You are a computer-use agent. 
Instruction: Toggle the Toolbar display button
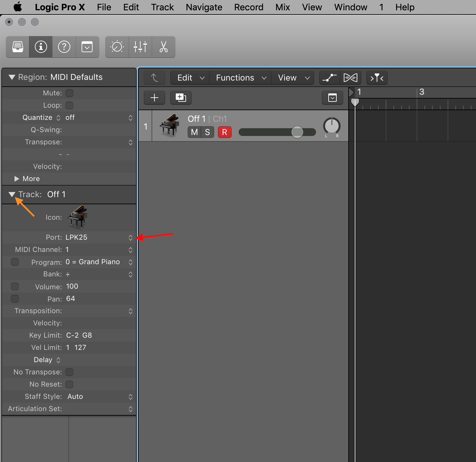87,47
